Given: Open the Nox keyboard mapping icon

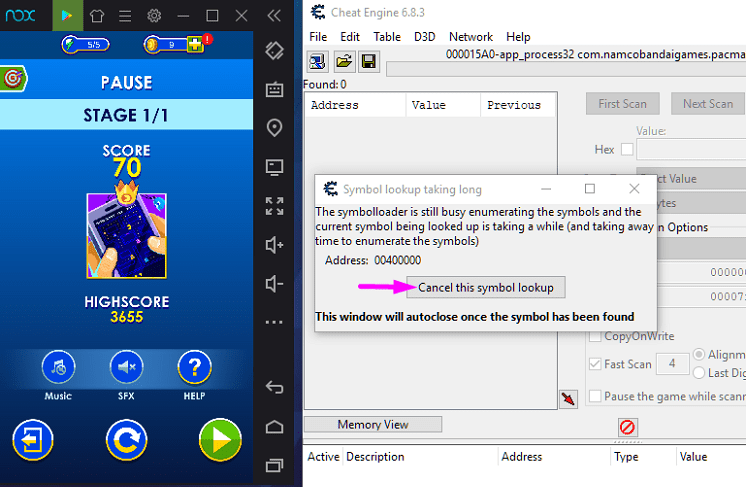Looking at the screenshot, I should [x=275, y=89].
